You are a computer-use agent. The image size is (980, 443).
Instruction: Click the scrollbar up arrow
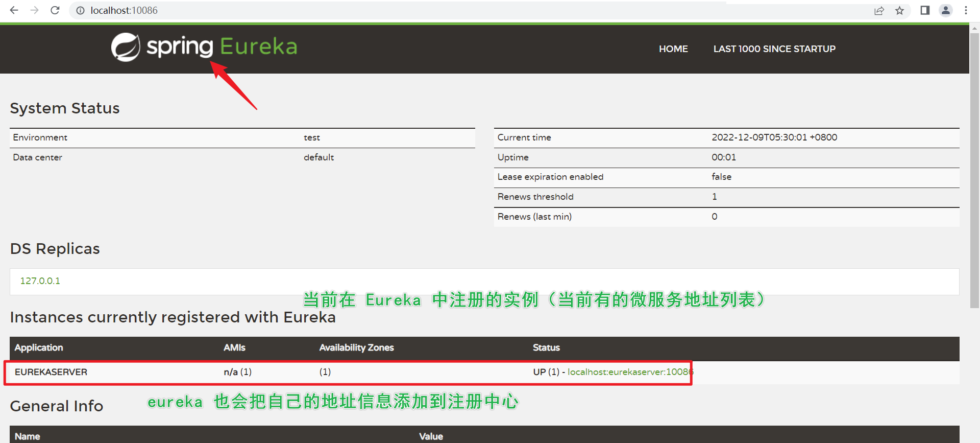tap(974, 28)
